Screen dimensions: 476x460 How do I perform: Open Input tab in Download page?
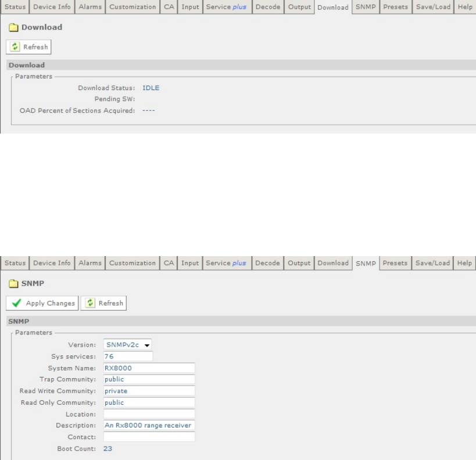pyautogui.click(x=190, y=6)
